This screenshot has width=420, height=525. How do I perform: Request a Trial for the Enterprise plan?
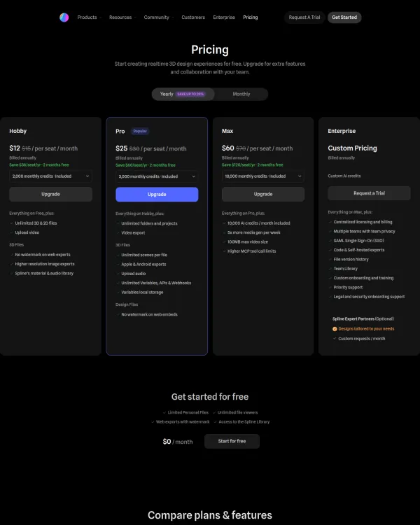(369, 193)
